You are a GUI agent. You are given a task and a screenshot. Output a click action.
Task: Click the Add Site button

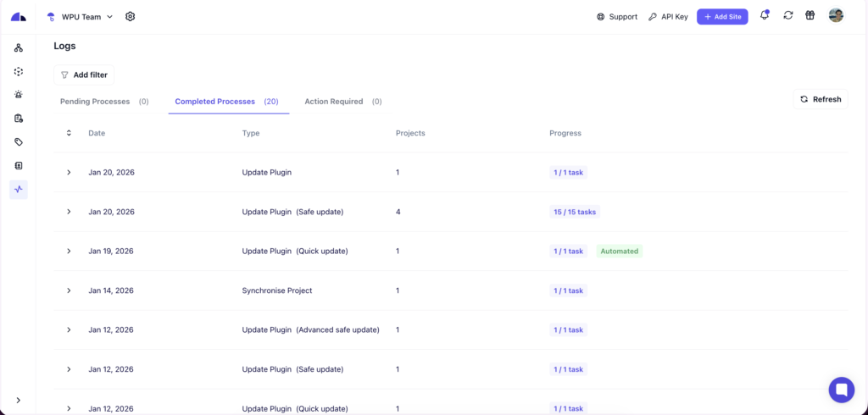tap(722, 17)
